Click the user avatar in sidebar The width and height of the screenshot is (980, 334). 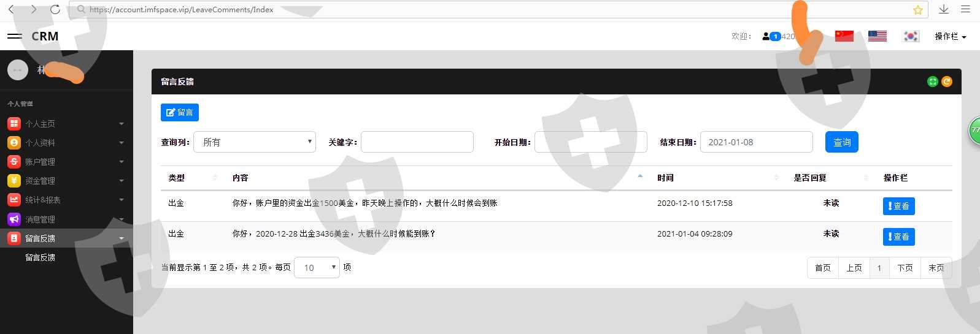(18, 70)
